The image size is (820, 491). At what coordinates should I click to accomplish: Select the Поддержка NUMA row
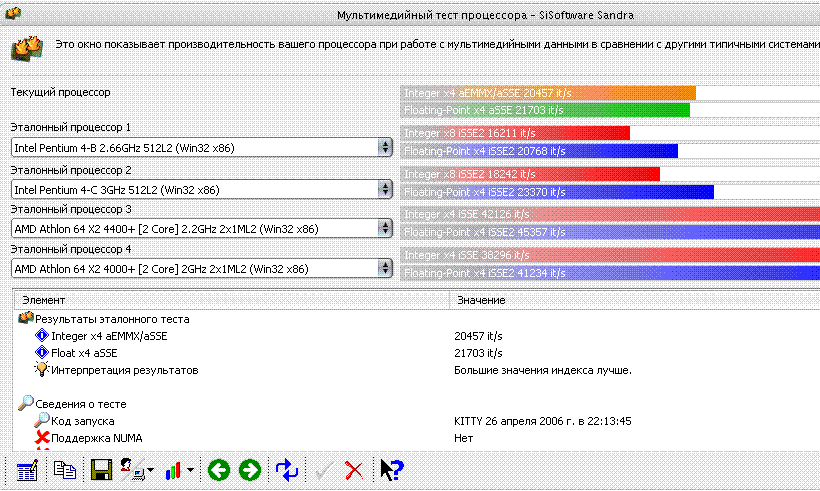pos(417,438)
